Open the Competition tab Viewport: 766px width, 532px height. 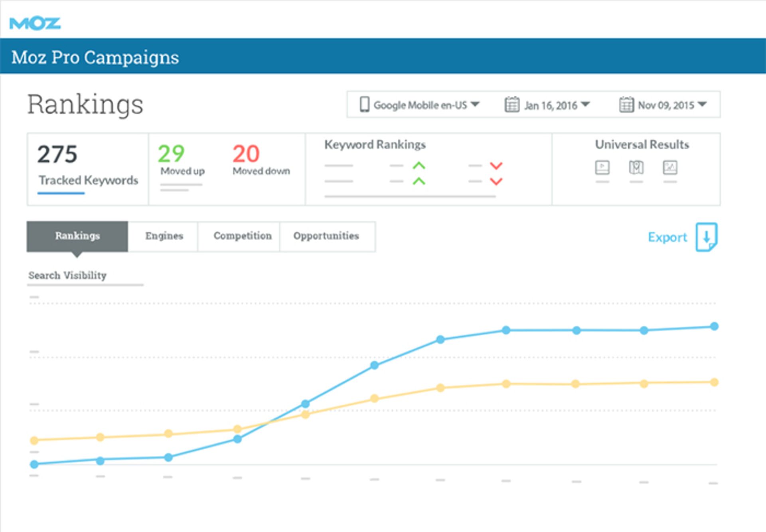point(242,236)
